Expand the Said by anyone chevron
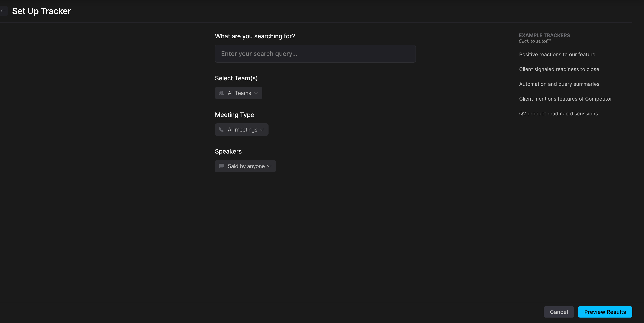The width and height of the screenshot is (644, 323). [x=269, y=166]
